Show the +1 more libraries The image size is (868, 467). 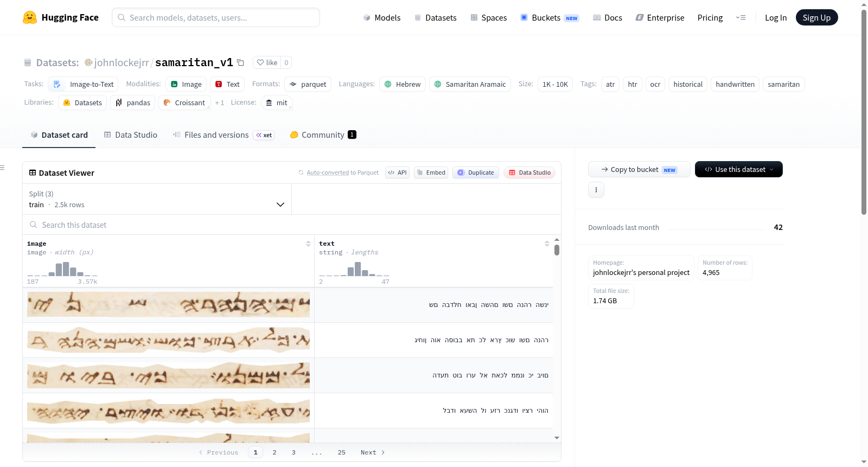[219, 103]
